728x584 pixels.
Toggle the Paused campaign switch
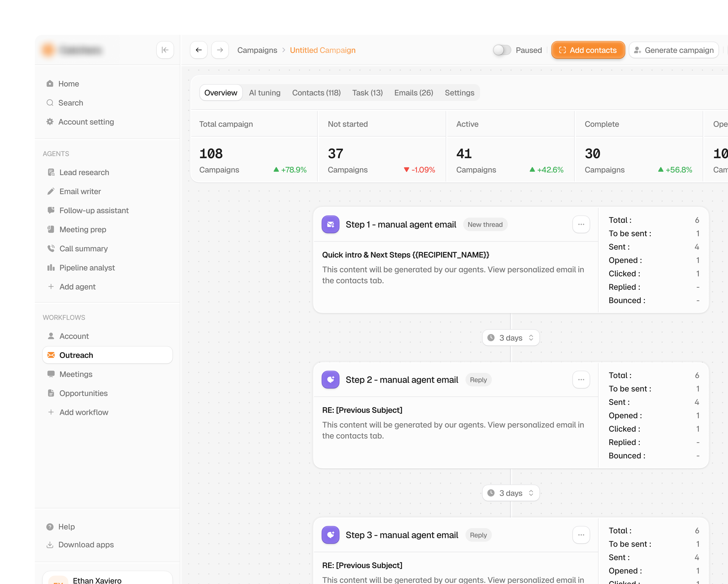(x=502, y=50)
